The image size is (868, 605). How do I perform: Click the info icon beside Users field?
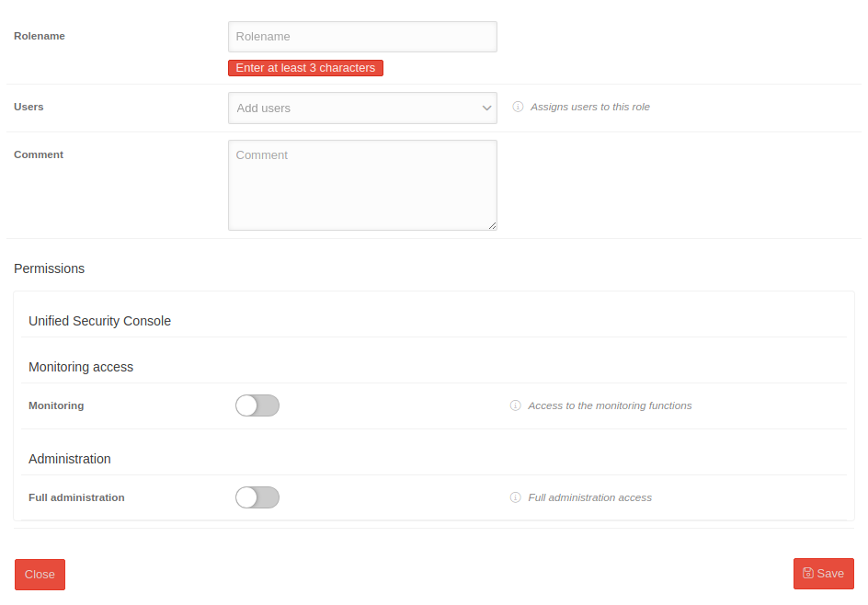point(518,107)
